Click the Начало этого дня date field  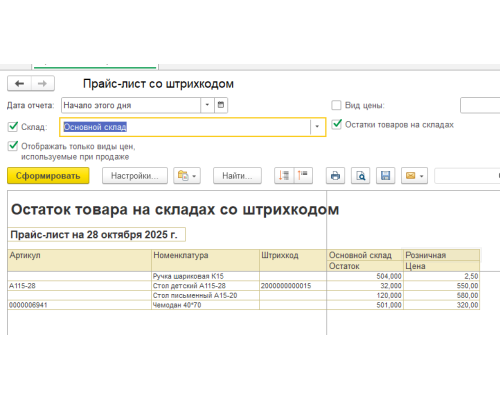pyautogui.click(x=131, y=105)
